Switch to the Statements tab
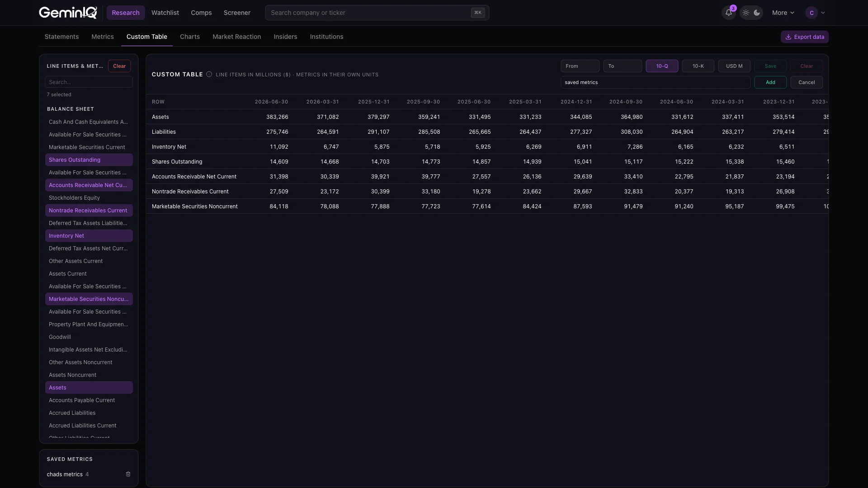Screen dimensions: 868x488 point(61,37)
